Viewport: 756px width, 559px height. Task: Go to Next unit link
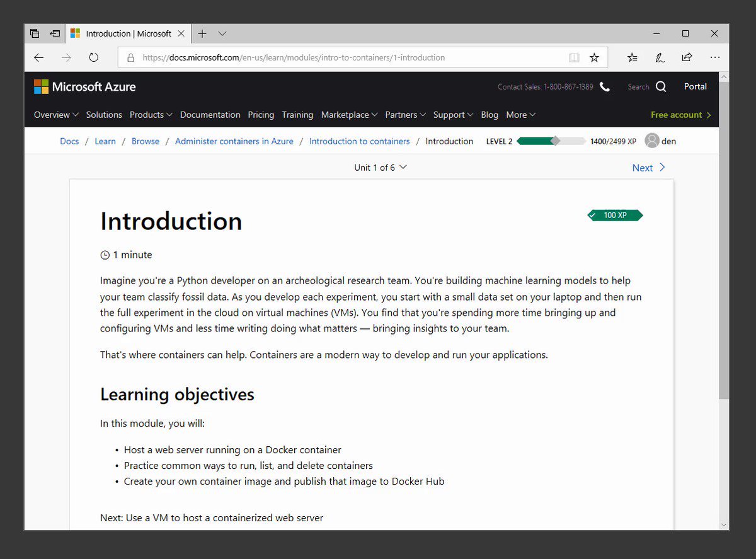click(x=649, y=168)
